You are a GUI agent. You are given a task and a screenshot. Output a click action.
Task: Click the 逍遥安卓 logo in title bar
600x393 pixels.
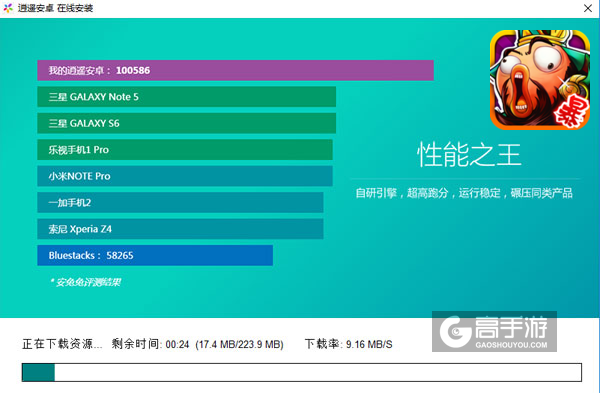coord(8,8)
